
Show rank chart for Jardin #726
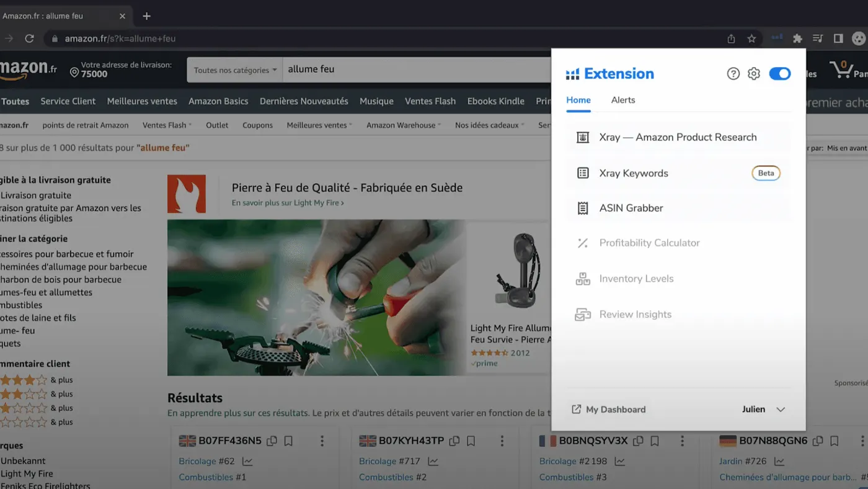tap(779, 462)
